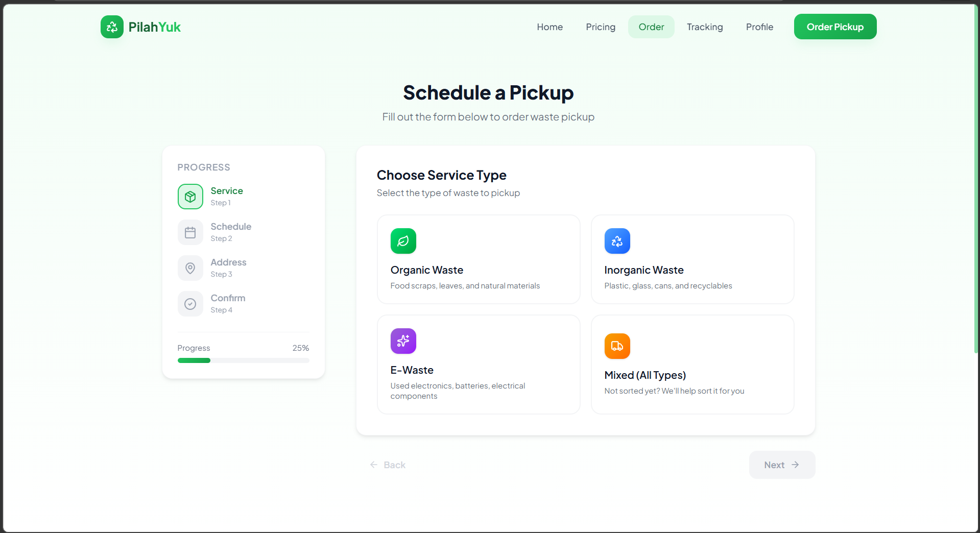980x533 pixels.
Task: Click the green Order Pickup button
Action: [835, 27]
